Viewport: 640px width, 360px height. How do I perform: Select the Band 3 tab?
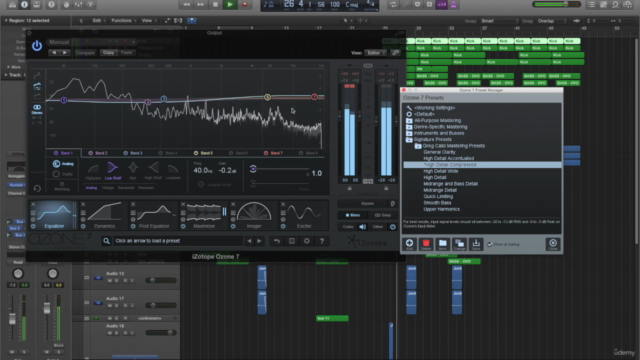(133, 153)
